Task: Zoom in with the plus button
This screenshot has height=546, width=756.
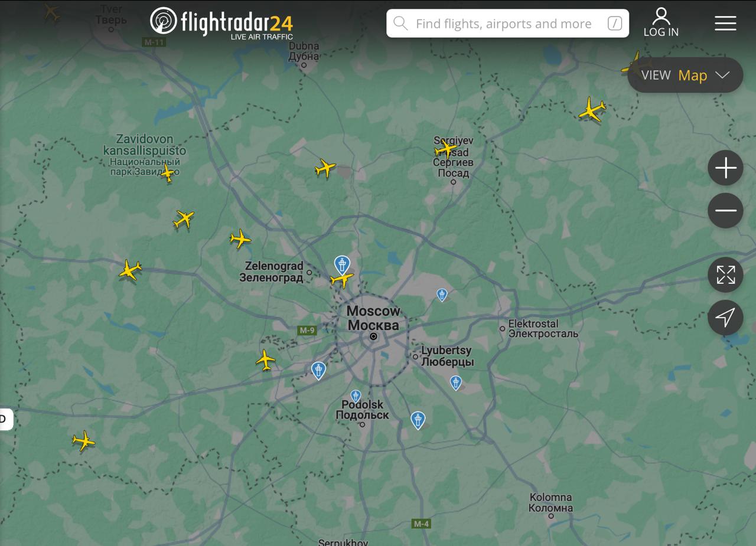Action: click(x=725, y=168)
